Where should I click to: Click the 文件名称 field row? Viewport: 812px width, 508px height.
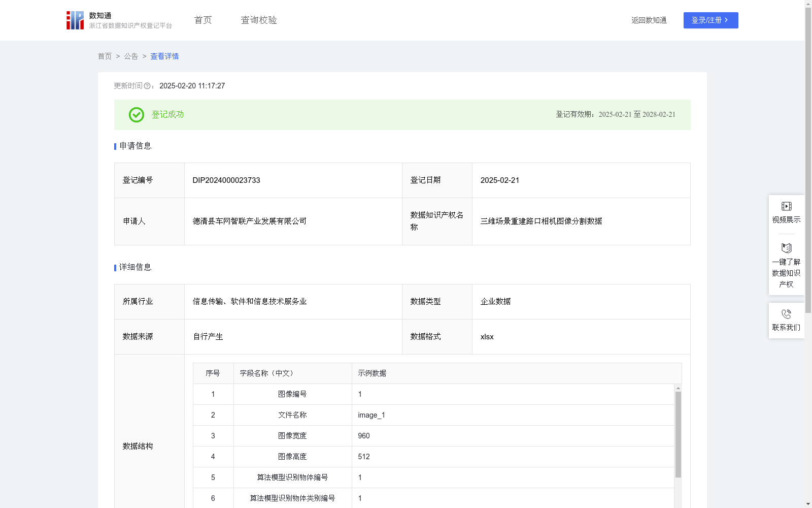coord(433,415)
